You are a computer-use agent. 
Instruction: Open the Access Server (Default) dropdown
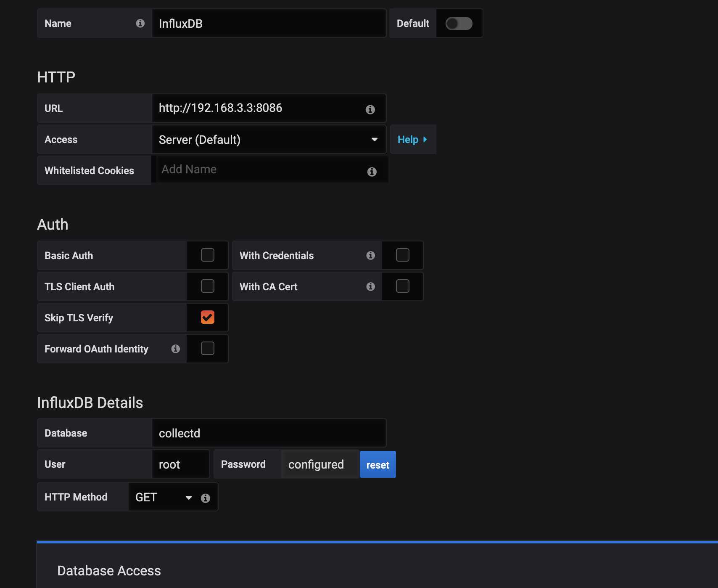pos(269,140)
